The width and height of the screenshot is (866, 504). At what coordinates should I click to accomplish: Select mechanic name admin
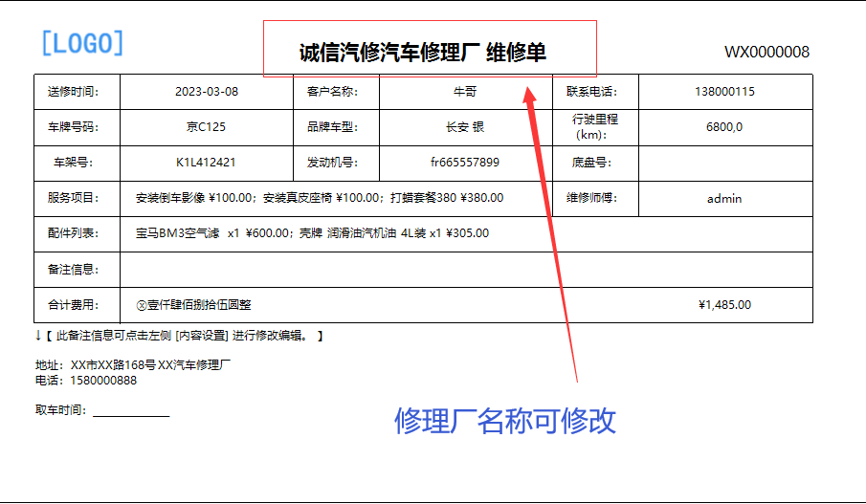[724, 199]
